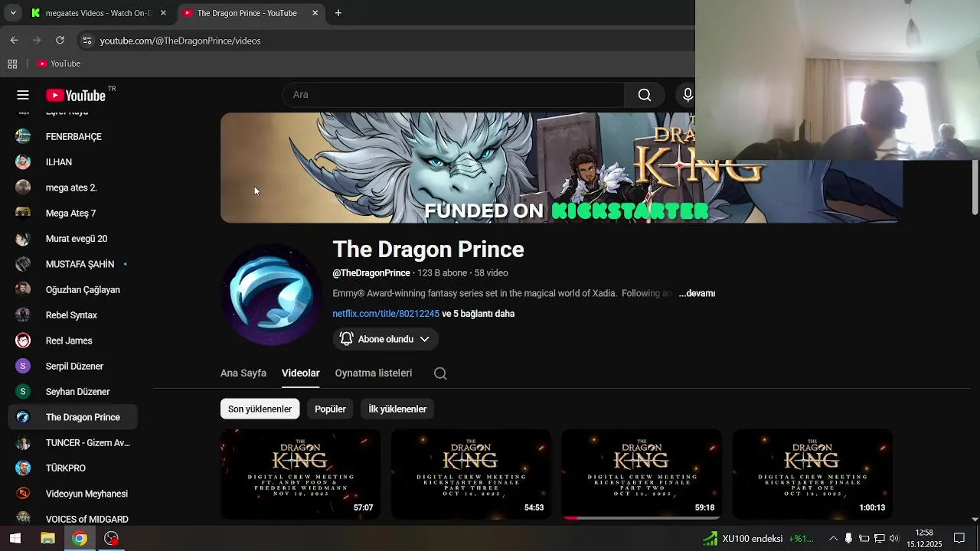Open Windows Start menu
980x551 pixels.
[x=15, y=538]
